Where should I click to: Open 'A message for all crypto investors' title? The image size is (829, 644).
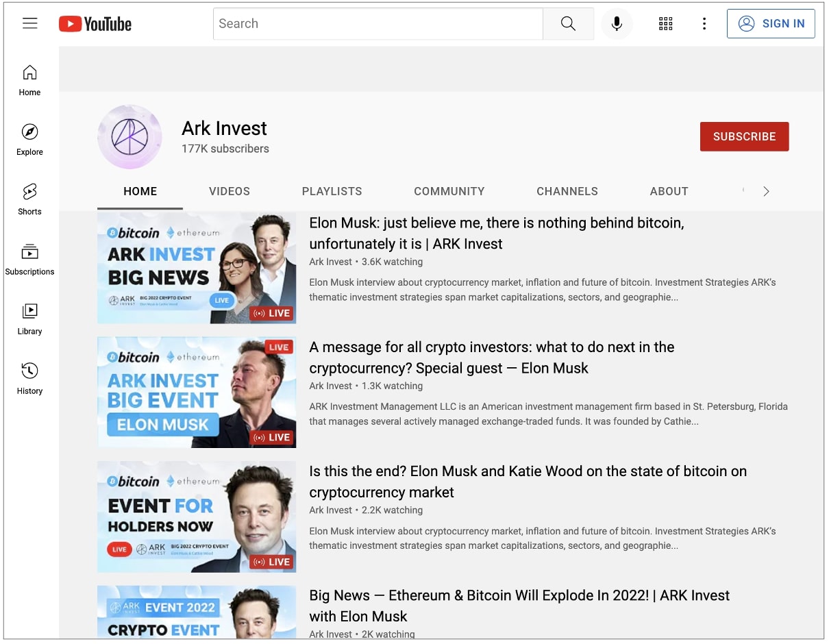pos(492,358)
